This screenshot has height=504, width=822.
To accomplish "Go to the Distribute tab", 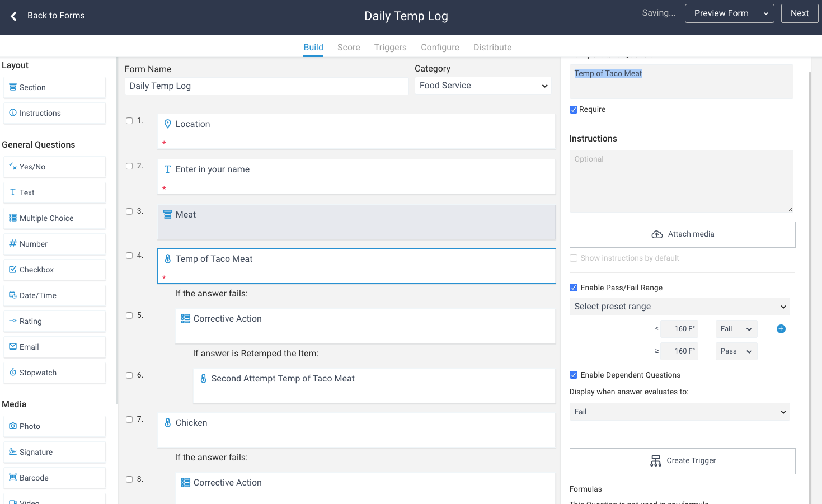I will [x=492, y=48].
